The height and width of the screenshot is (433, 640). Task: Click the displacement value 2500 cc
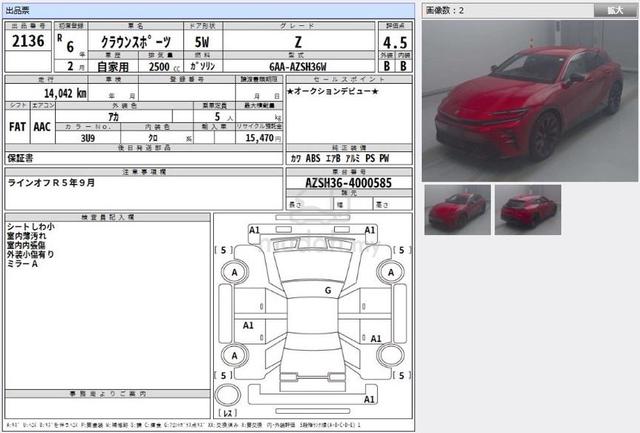click(164, 67)
